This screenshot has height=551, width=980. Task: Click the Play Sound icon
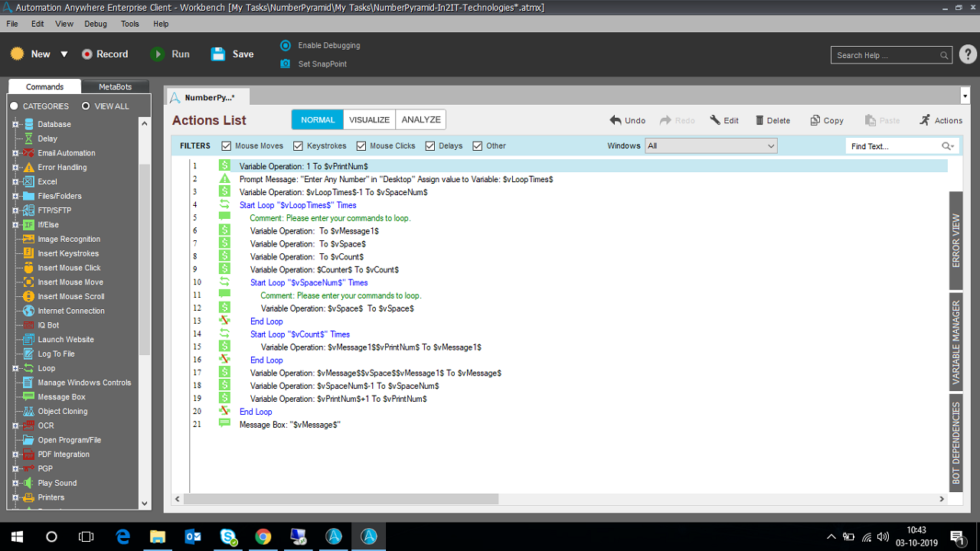click(28, 483)
